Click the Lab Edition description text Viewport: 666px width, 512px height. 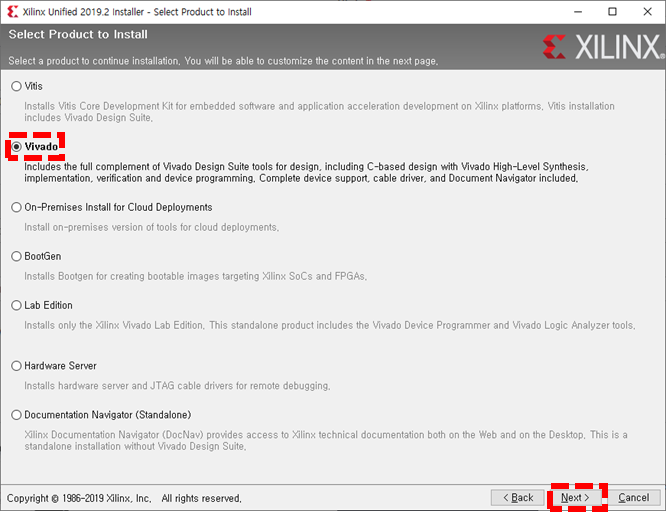click(x=330, y=325)
